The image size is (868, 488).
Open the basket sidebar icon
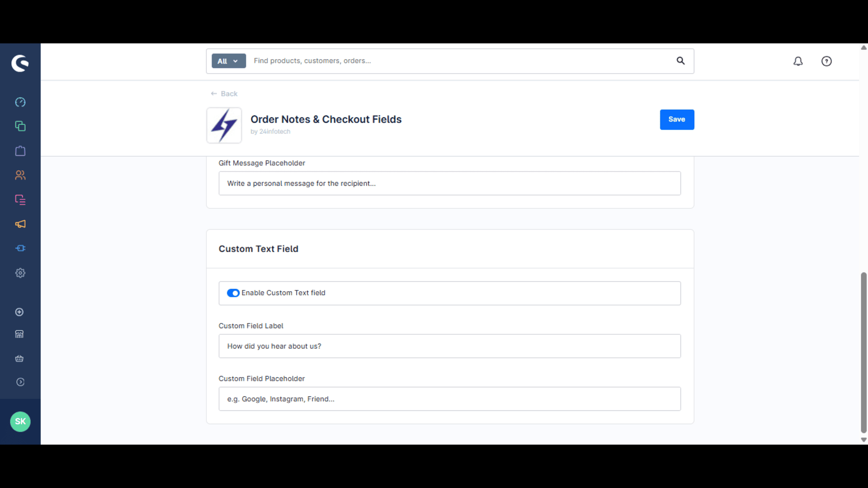[x=19, y=359]
